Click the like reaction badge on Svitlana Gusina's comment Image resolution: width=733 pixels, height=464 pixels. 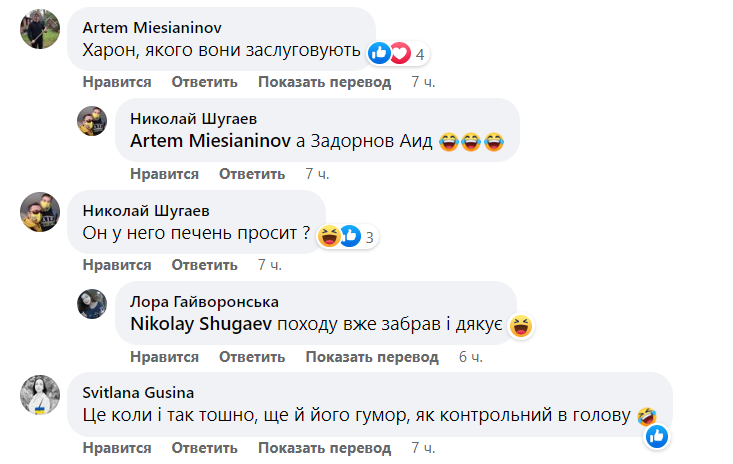[657, 436]
